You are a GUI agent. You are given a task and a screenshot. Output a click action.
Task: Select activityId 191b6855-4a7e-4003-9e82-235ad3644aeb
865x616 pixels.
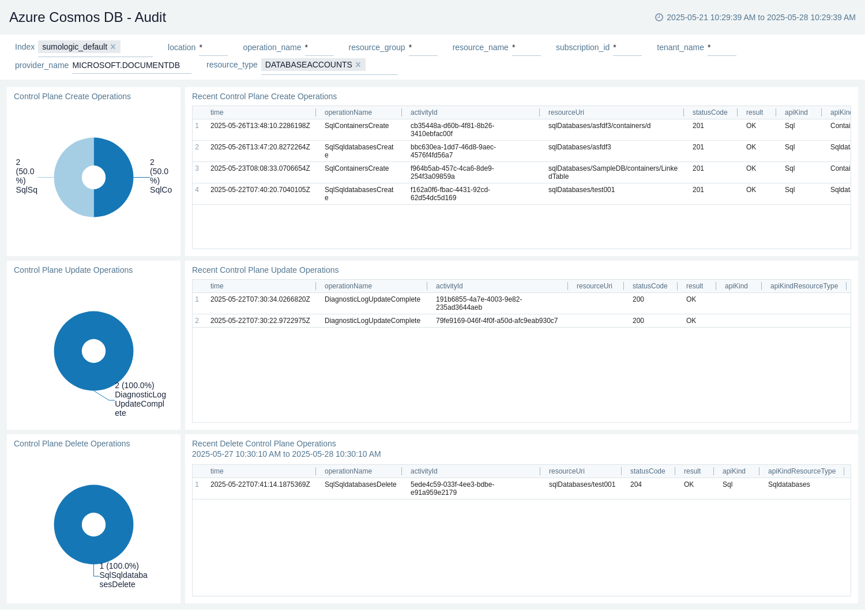(479, 303)
